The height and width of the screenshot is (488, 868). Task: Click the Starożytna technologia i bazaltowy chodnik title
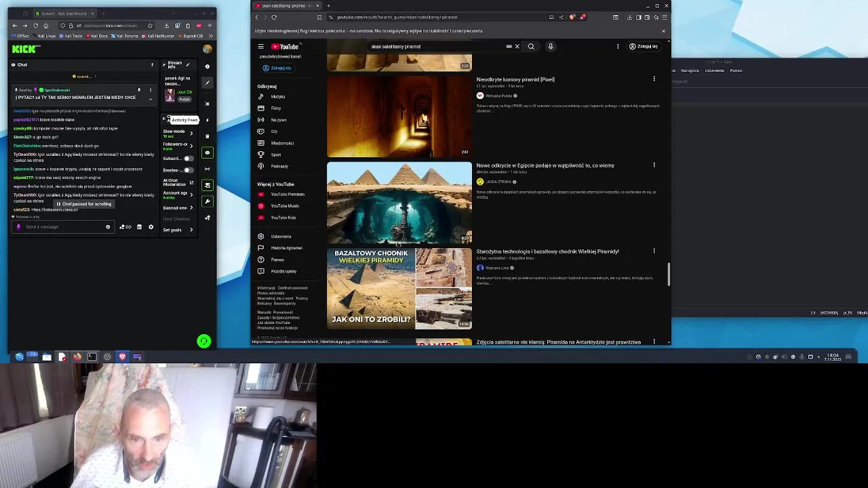[x=547, y=251]
